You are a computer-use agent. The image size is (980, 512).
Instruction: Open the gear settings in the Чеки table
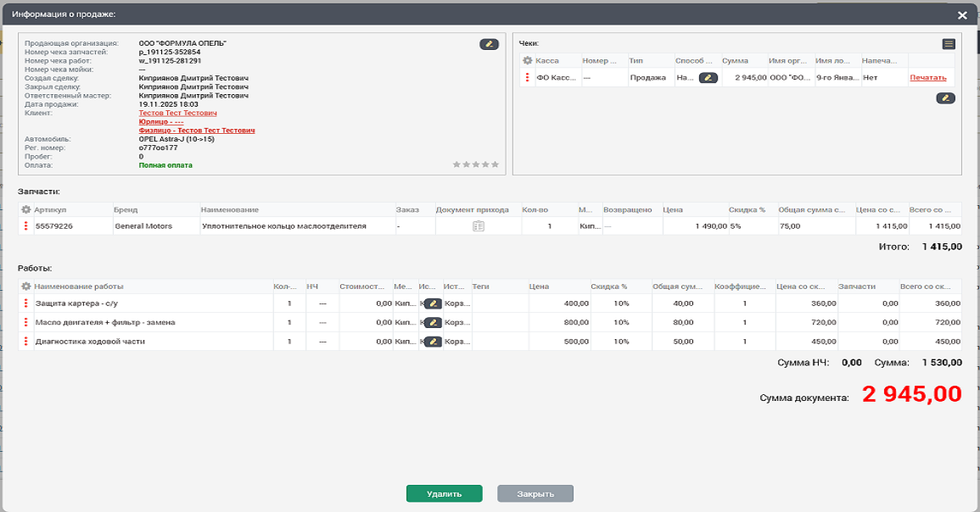pyautogui.click(x=527, y=61)
